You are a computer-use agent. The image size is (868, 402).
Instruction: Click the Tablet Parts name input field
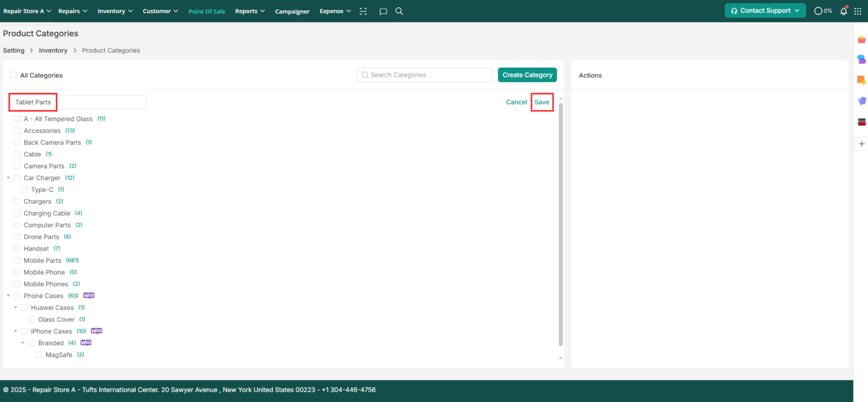pos(78,102)
